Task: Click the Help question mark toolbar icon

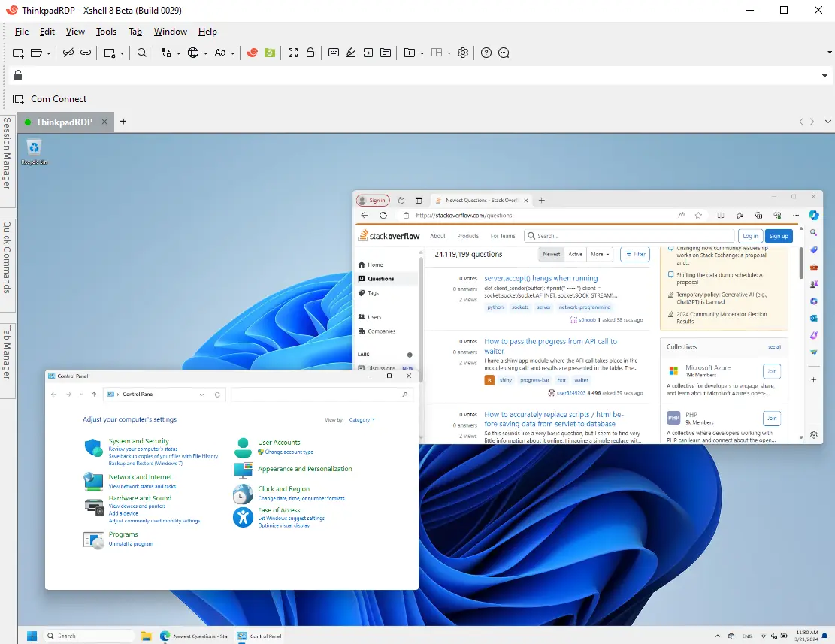Action: [486, 53]
